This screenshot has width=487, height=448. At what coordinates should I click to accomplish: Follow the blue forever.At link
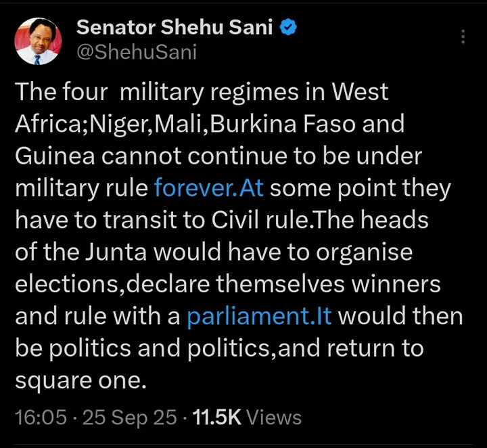210,189
